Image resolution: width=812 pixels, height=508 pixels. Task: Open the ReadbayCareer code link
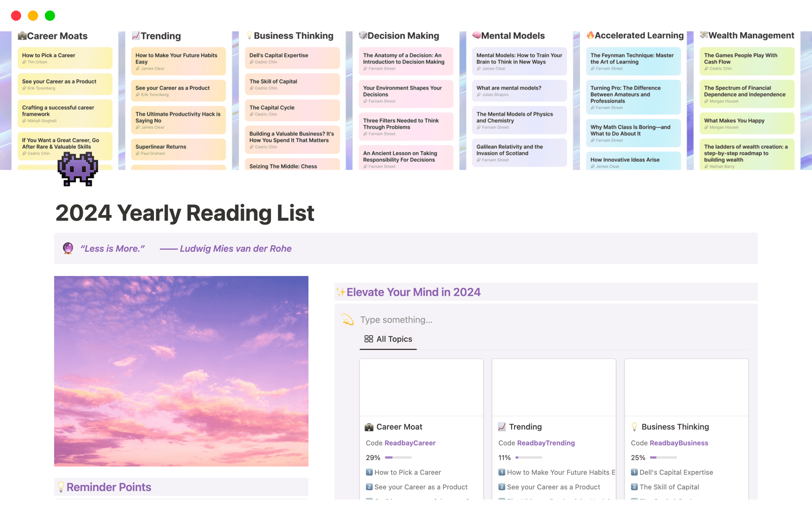(x=410, y=443)
